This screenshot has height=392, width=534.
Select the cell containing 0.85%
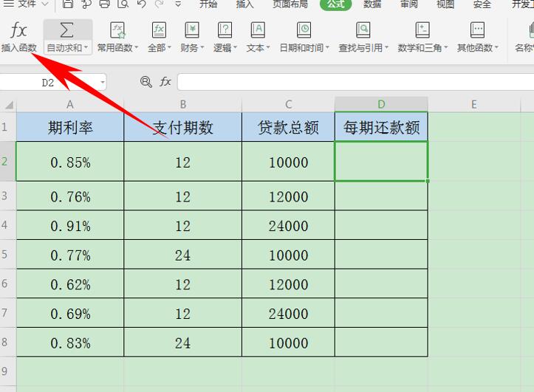tap(70, 161)
